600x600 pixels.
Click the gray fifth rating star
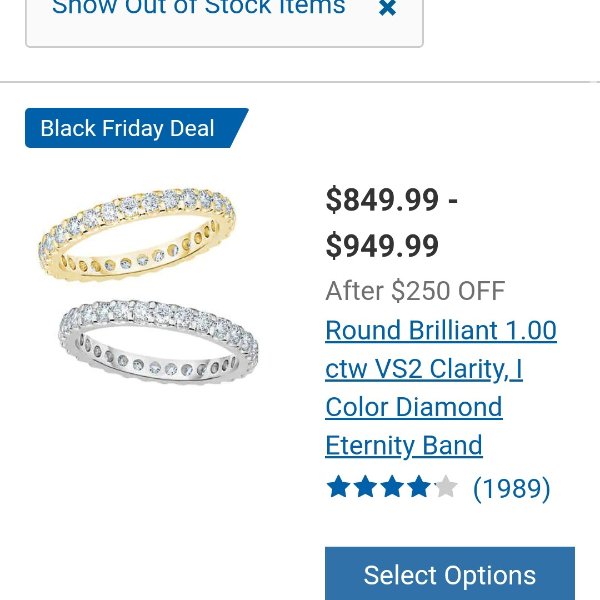446,487
